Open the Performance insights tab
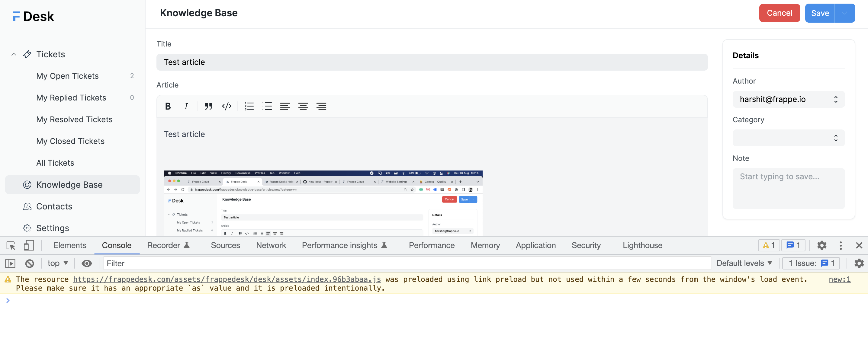 coord(344,245)
